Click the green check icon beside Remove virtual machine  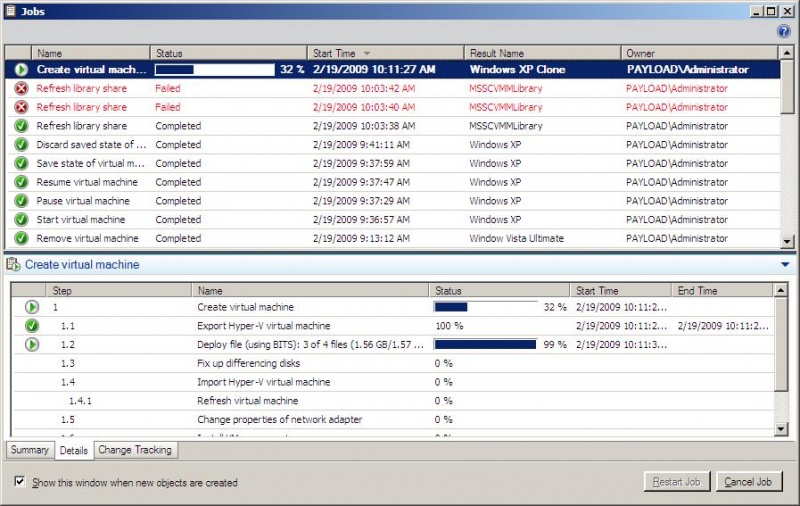click(x=21, y=239)
